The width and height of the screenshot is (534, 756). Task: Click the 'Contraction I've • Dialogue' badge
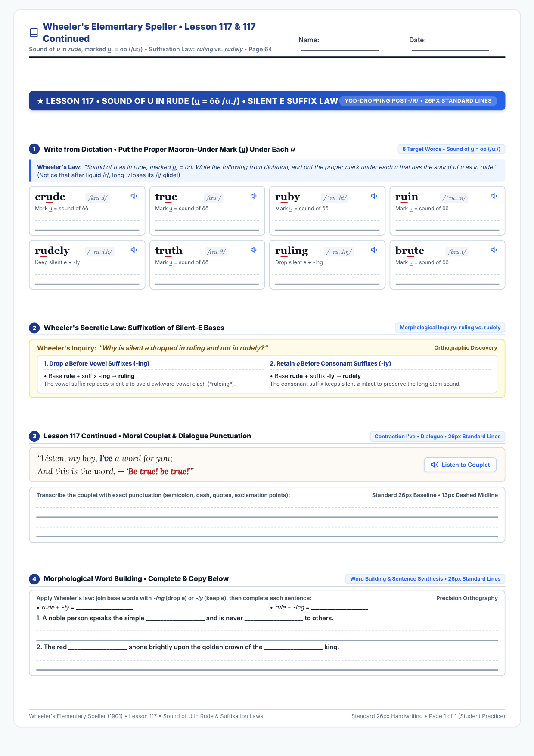point(438,437)
